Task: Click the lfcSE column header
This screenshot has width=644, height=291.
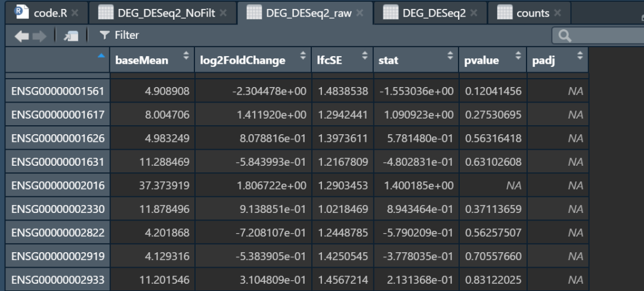Action: [x=342, y=60]
